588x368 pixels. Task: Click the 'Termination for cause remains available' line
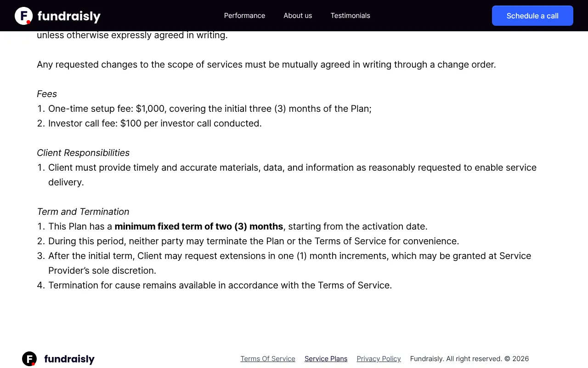coord(220,285)
